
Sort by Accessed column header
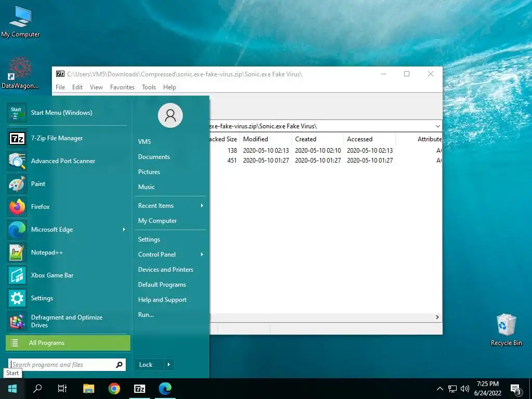(x=369, y=139)
